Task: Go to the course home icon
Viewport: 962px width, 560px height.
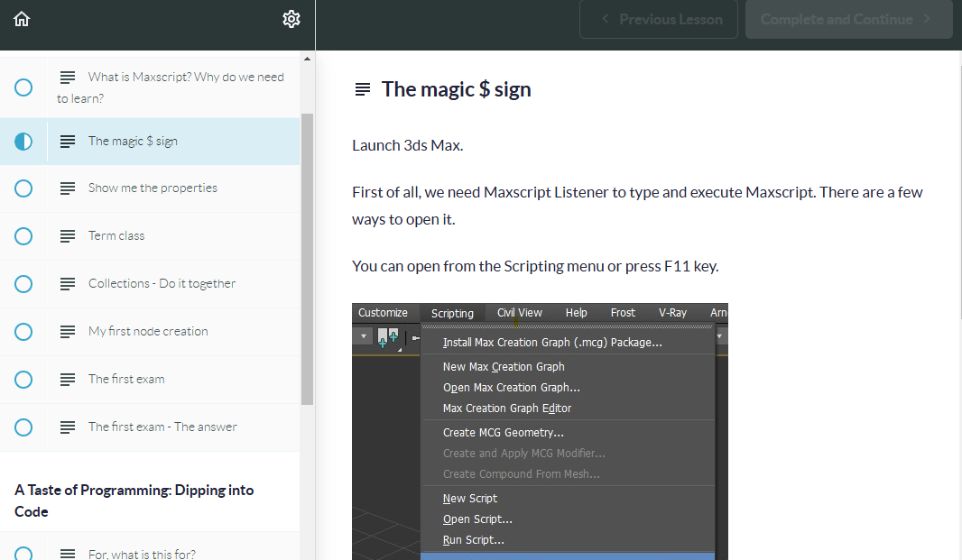Action: coord(22,19)
